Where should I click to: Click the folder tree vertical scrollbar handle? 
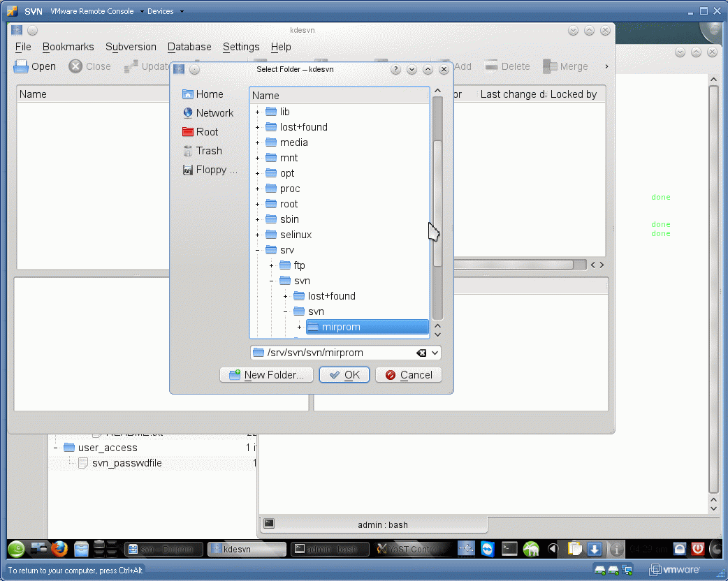pos(437,203)
